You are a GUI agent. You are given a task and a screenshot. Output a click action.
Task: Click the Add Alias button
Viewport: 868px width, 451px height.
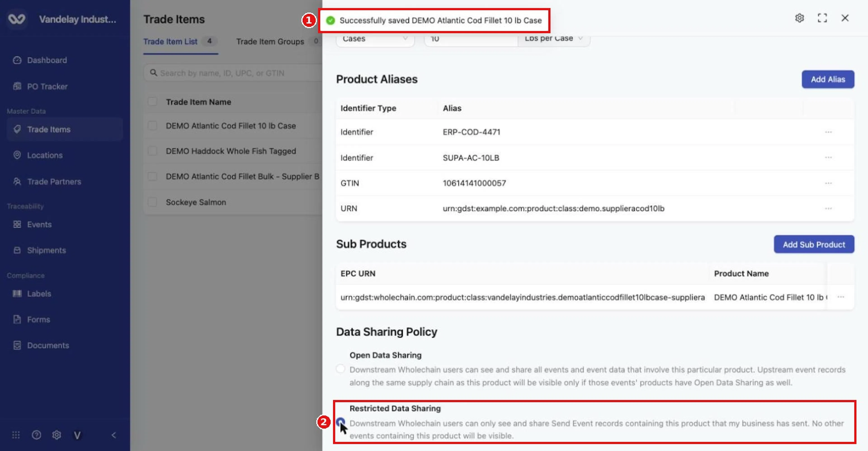coord(828,80)
